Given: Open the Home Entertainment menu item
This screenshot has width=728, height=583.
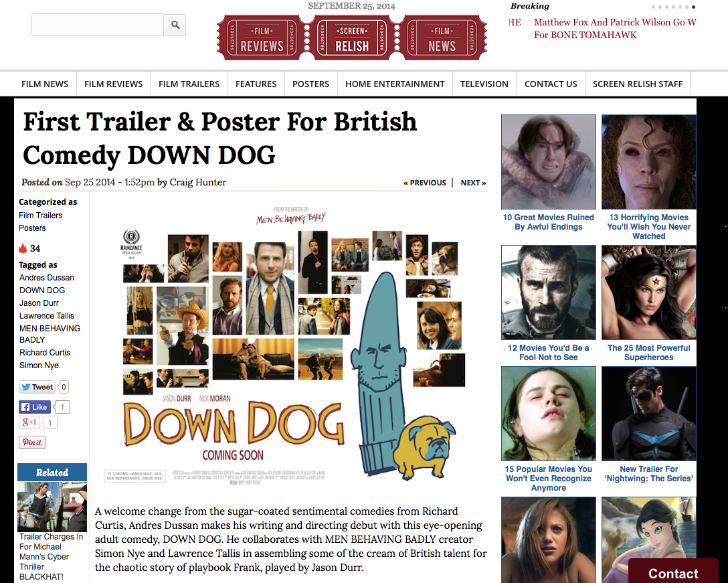Looking at the screenshot, I should [x=395, y=84].
